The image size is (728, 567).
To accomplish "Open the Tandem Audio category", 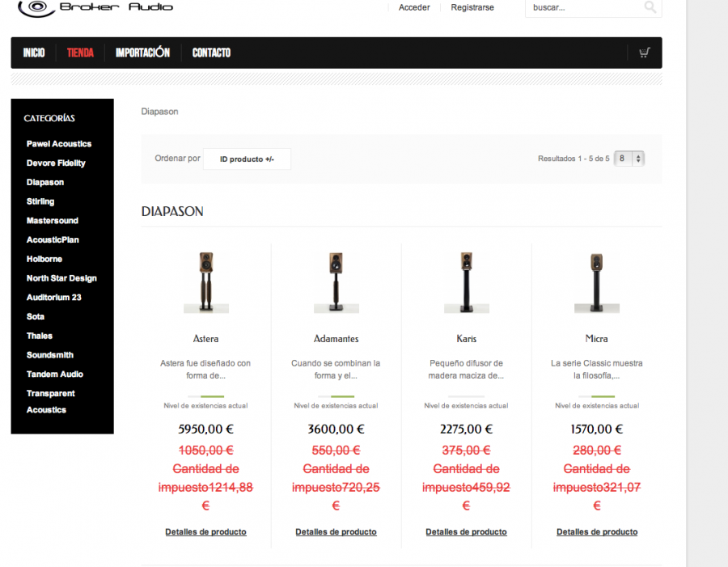I will [x=55, y=374].
